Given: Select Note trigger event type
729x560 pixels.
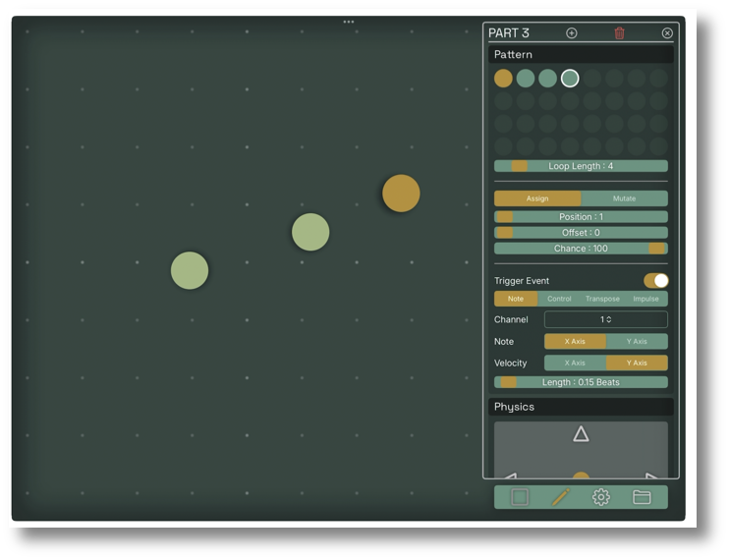Looking at the screenshot, I should point(516,299).
